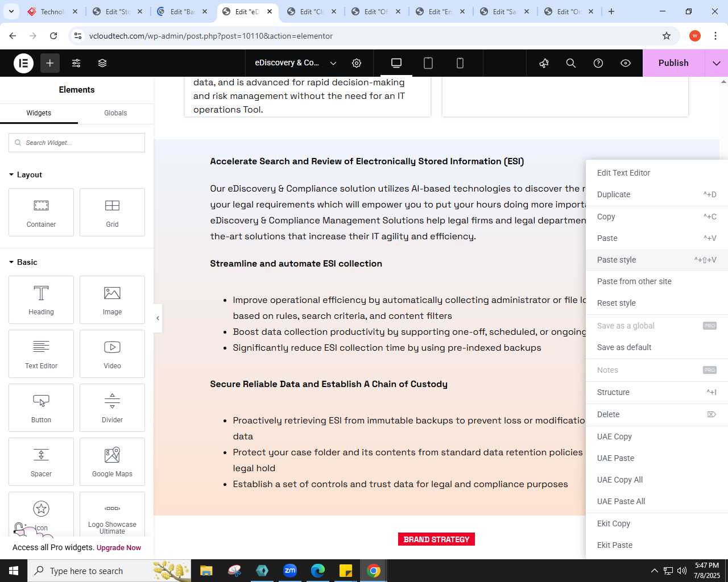Click the BRAND STRATEGY red label
This screenshot has width=728, height=582.
pyautogui.click(x=436, y=539)
